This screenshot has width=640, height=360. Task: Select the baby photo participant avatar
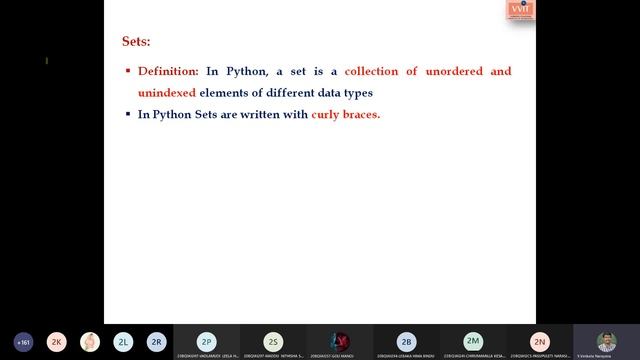click(90, 342)
